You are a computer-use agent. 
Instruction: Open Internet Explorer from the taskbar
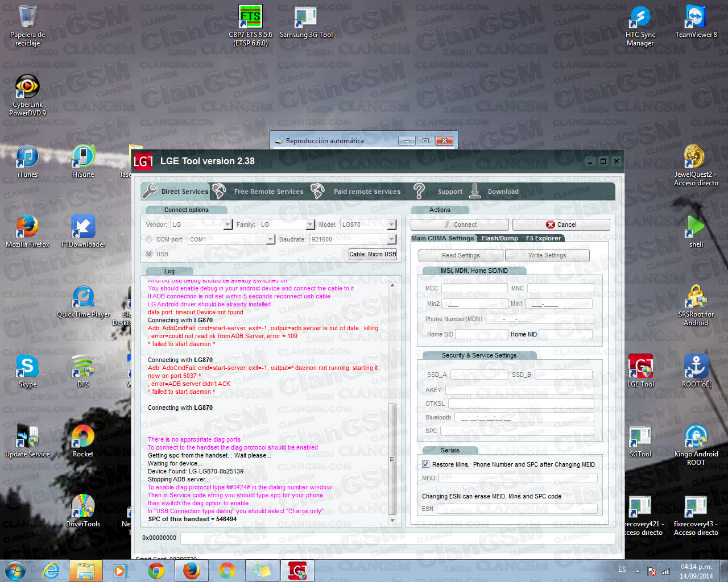pos(51,571)
